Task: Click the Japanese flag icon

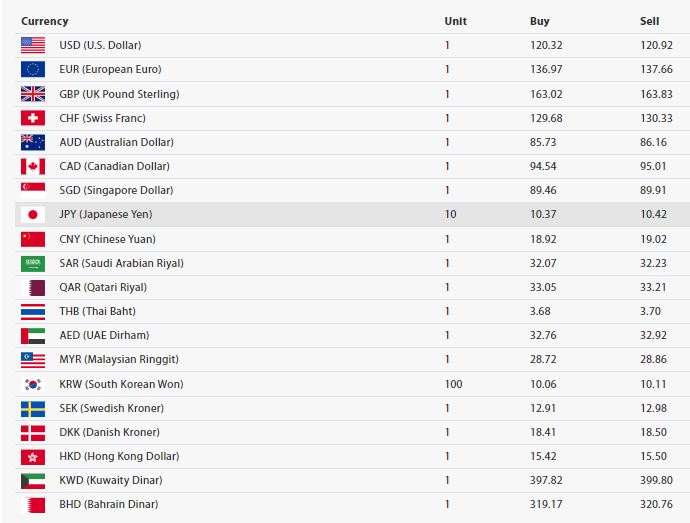Action: pos(33,214)
